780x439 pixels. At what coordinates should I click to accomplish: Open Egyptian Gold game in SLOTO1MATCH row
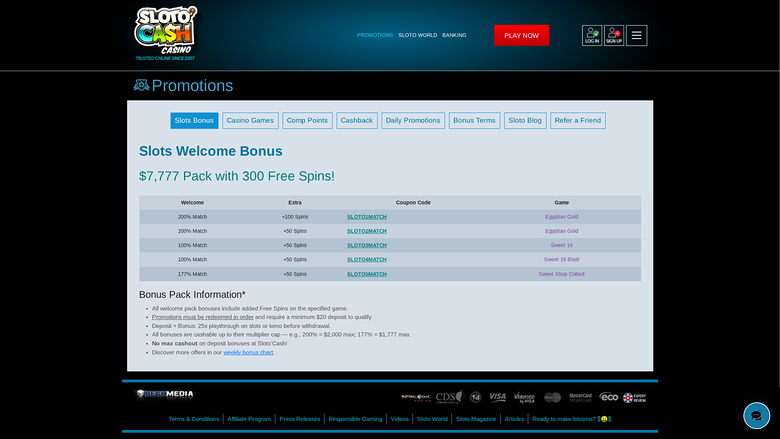(x=561, y=217)
